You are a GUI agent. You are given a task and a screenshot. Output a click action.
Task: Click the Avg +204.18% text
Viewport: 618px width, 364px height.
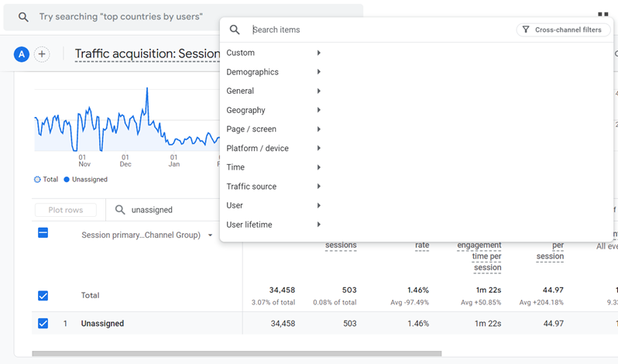tap(541, 303)
